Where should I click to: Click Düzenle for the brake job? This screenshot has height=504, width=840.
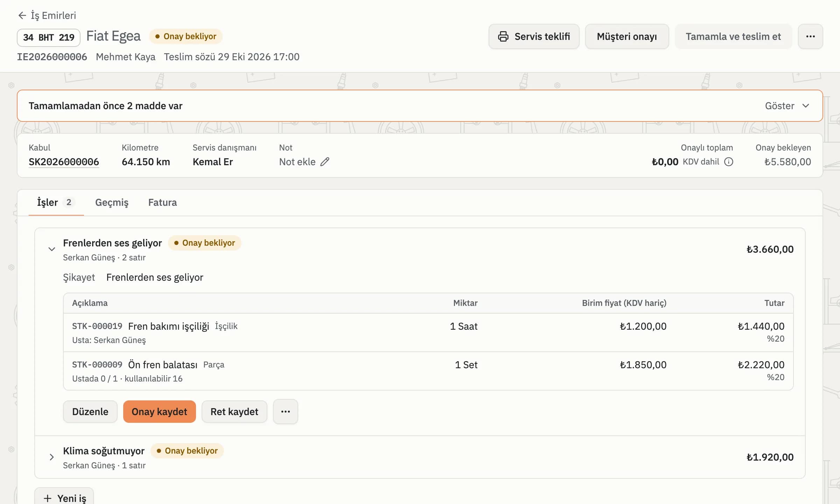point(90,412)
